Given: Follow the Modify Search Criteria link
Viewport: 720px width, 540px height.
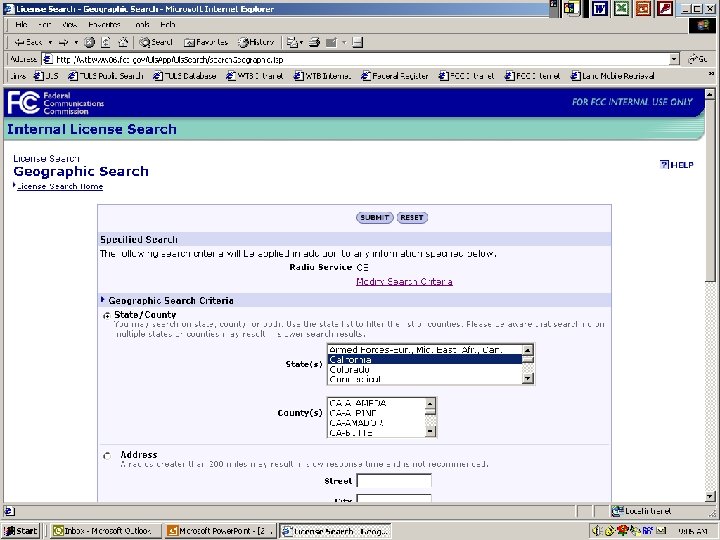Looking at the screenshot, I should (x=404, y=281).
